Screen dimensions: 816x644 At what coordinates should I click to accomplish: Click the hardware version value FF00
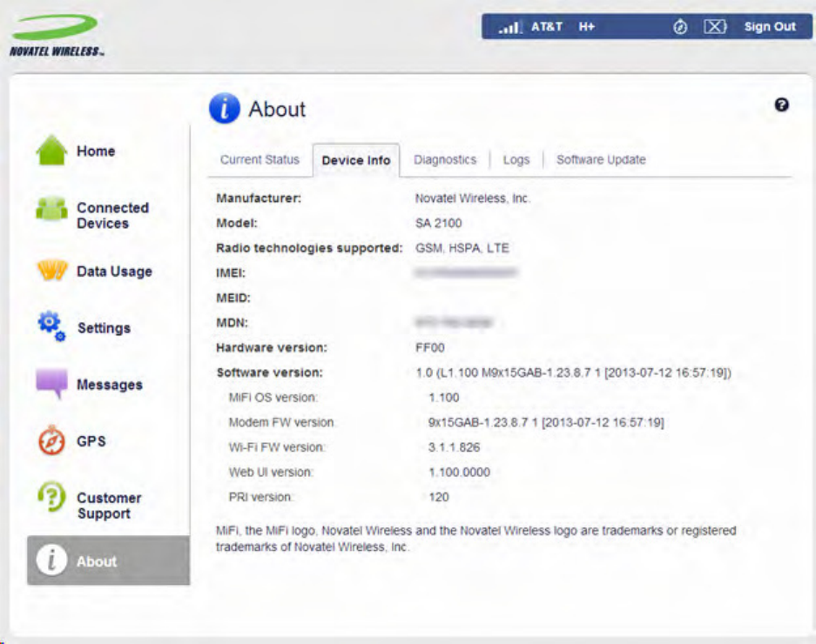point(430,347)
